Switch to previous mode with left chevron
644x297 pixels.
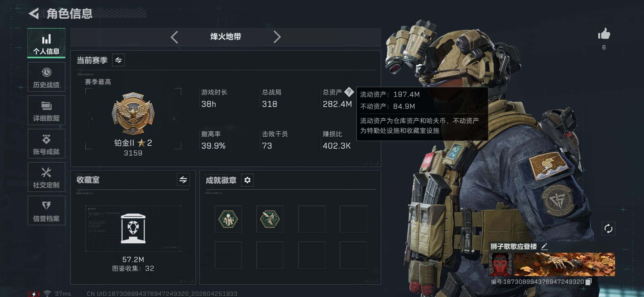pyautogui.click(x=174, y=37)
